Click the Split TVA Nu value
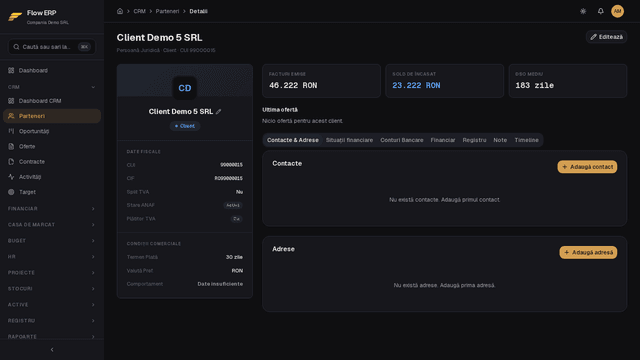This screenshot has height=360, width=640. pyautogui.click(x=239, y=192)
